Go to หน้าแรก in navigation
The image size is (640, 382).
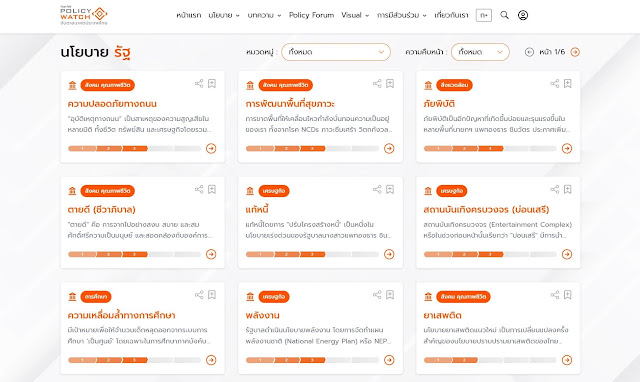click(189, 15)
